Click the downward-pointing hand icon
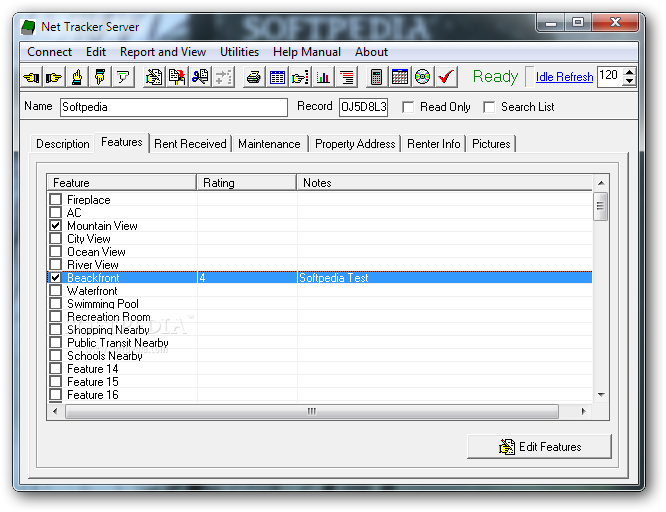Image resolution: width=666 pixels, height=512 pixels. point(100,77)
